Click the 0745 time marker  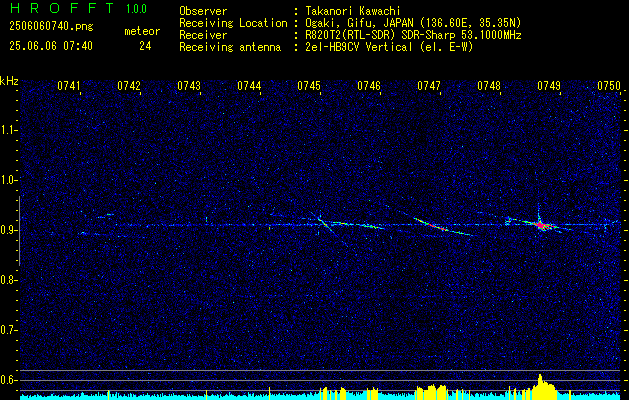tap(309, 86)
